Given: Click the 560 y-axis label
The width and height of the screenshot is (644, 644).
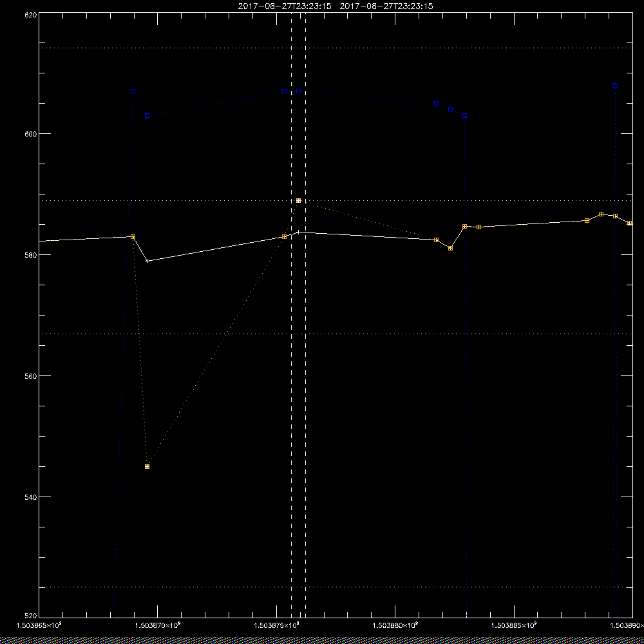Looking at the screenshot, I should 31,376.
